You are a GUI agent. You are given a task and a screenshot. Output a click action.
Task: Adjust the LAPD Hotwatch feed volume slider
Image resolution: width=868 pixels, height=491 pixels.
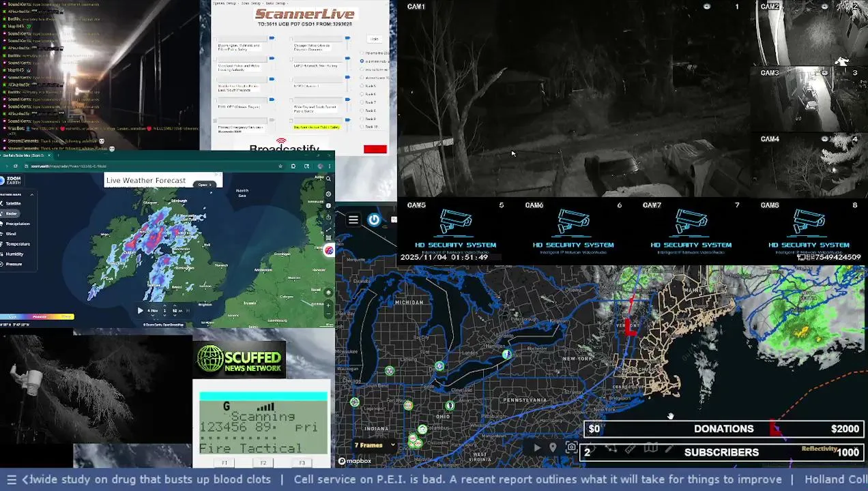coord(347,58)
